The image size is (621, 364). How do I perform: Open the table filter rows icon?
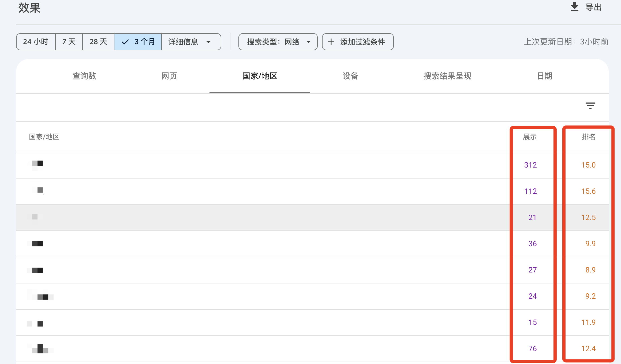click(590, 105)
